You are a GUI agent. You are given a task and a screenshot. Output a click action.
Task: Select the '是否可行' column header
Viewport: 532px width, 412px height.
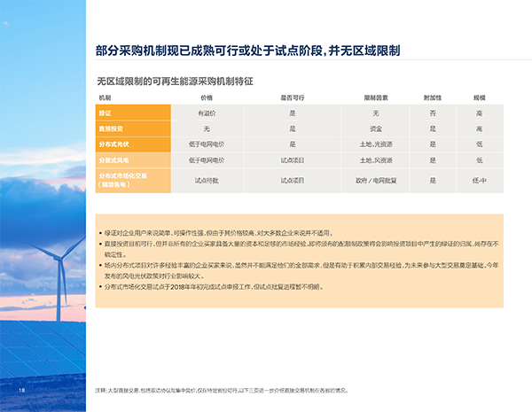[x=293, y=97]
